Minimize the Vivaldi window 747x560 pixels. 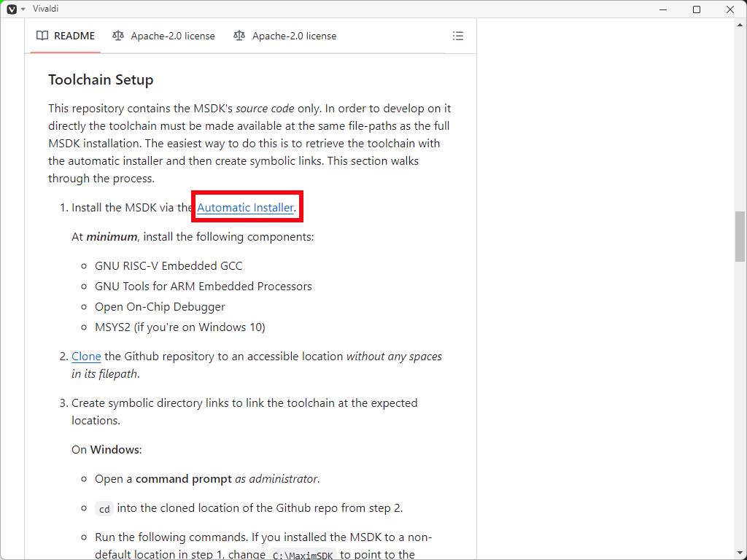(x=662, y=9)
